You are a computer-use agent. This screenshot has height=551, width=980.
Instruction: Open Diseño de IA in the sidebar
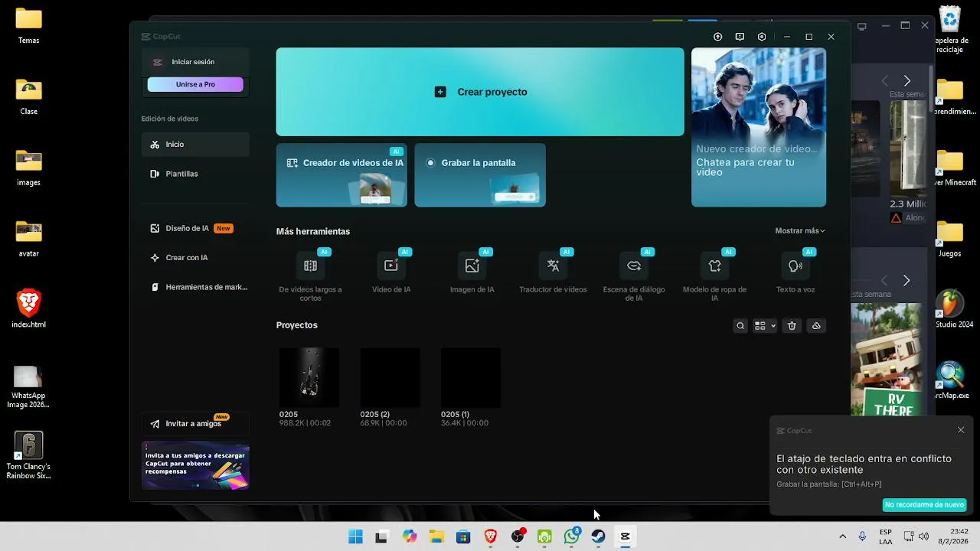click(195, 228)
